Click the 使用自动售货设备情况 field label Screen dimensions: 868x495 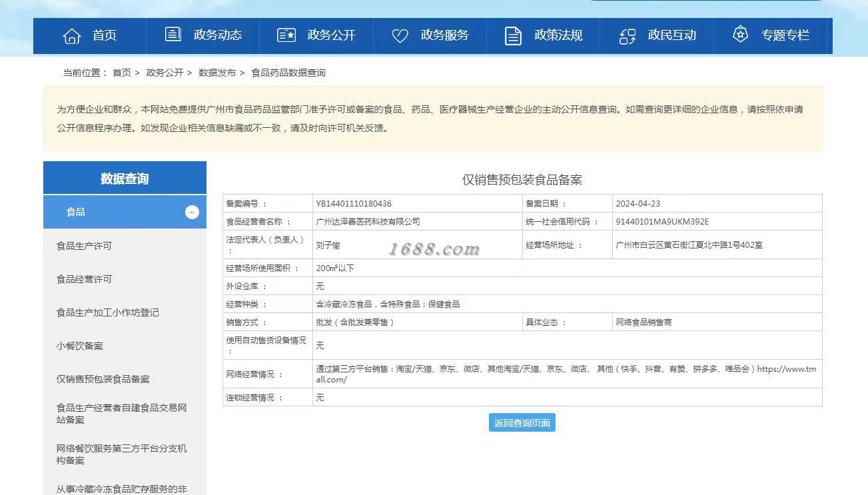tap(266, 345)
